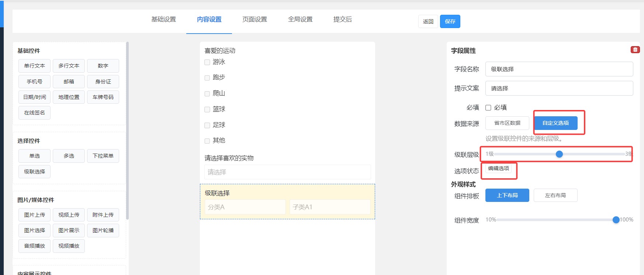Tick the 篮球 option checkbox
The width and height of the screenshot is (644, 275).
pyautogui.click(x=207, y=109)
